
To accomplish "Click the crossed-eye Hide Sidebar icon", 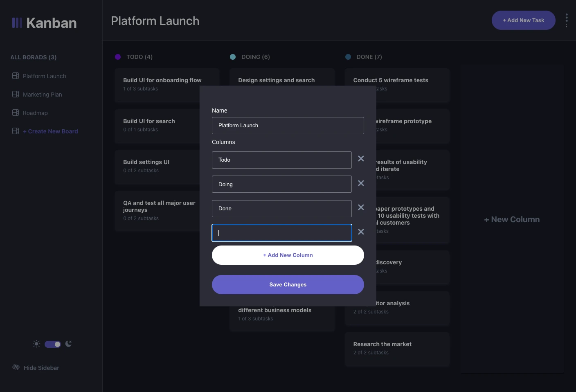I will [16, 367].
